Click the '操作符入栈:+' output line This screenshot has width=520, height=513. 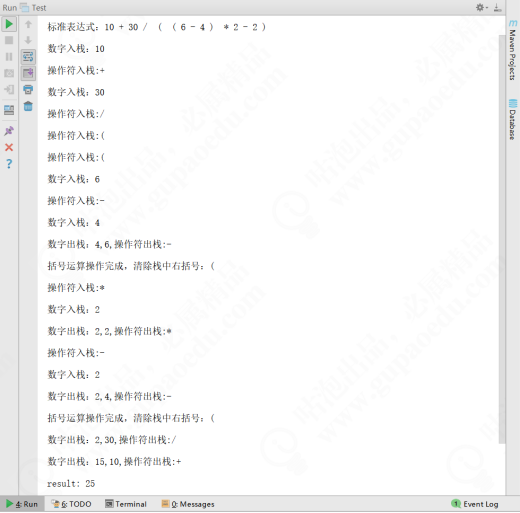tap(76, 70)
